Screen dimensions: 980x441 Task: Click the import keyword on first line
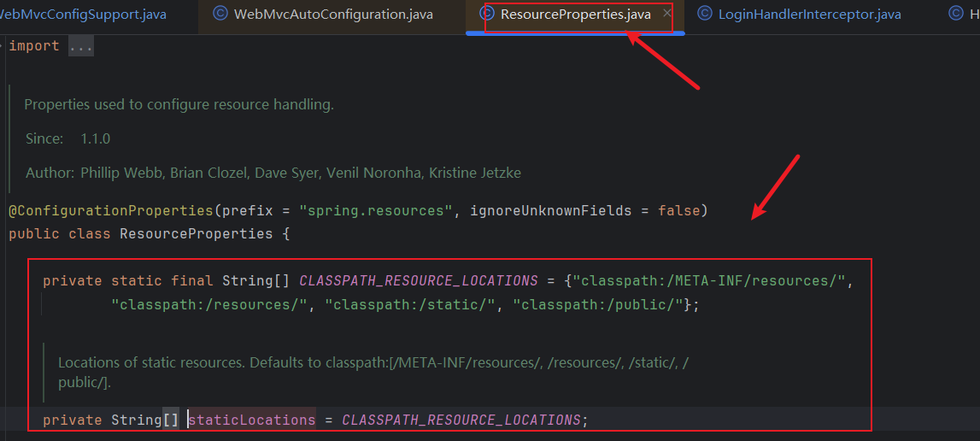34,46
